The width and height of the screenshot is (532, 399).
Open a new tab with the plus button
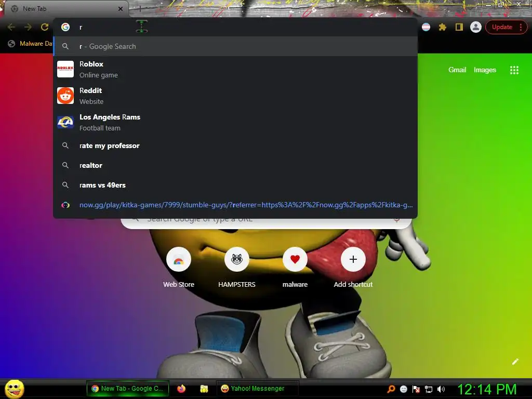140,9
